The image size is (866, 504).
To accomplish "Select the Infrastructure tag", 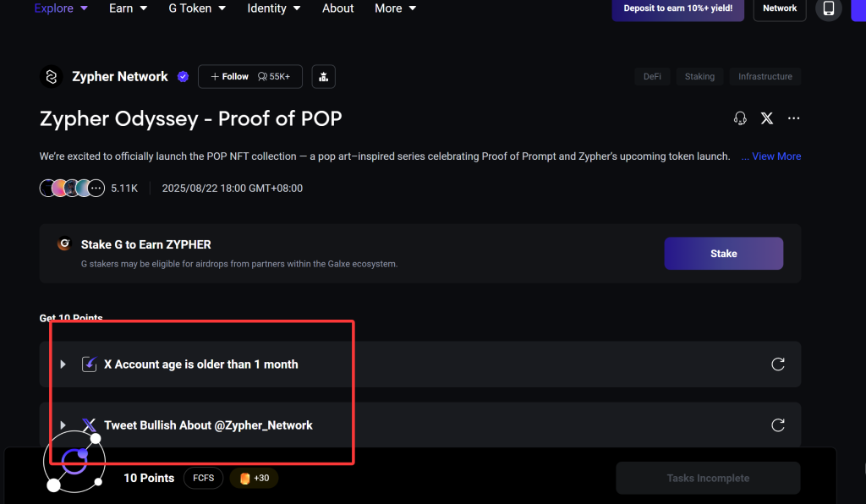I will [x=765, y=77].
